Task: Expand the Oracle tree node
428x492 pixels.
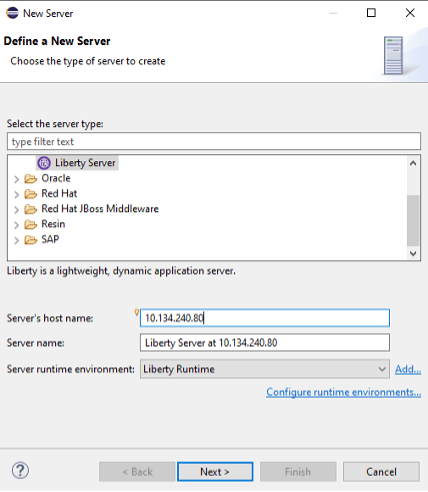Action: tap(16, 179)
